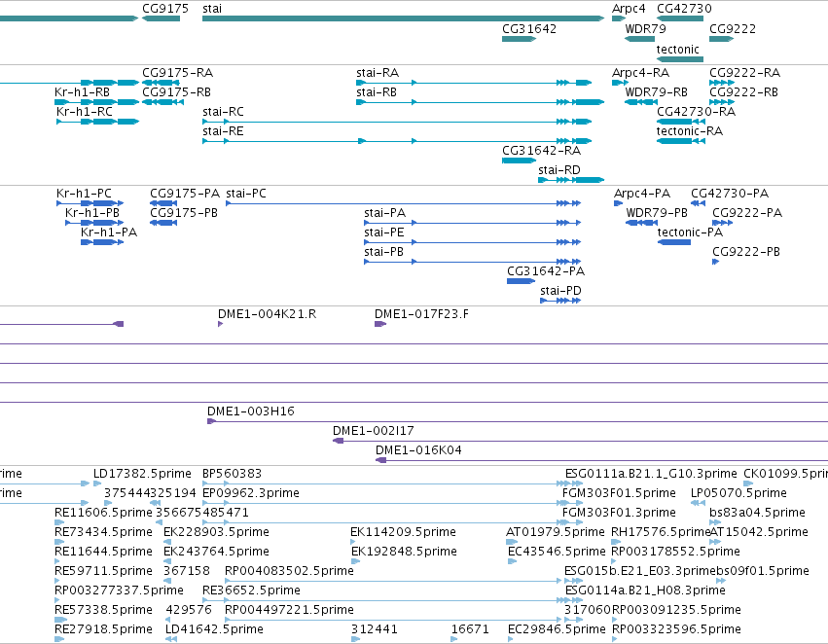The height and width of the screenshot is (644, 828).
Task: Select protein stai-PD
Action: click(560, 301)
